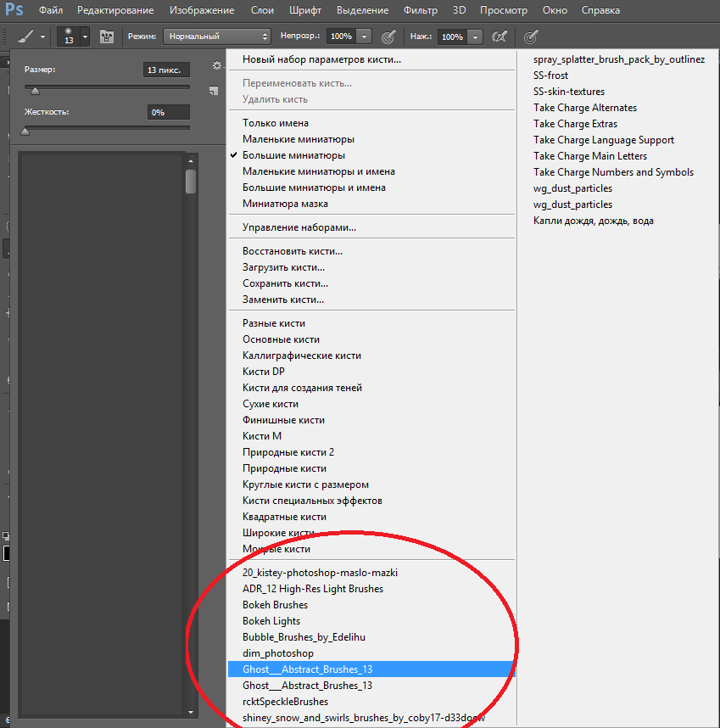Open the Шрифт menu

tap(305, 10)
